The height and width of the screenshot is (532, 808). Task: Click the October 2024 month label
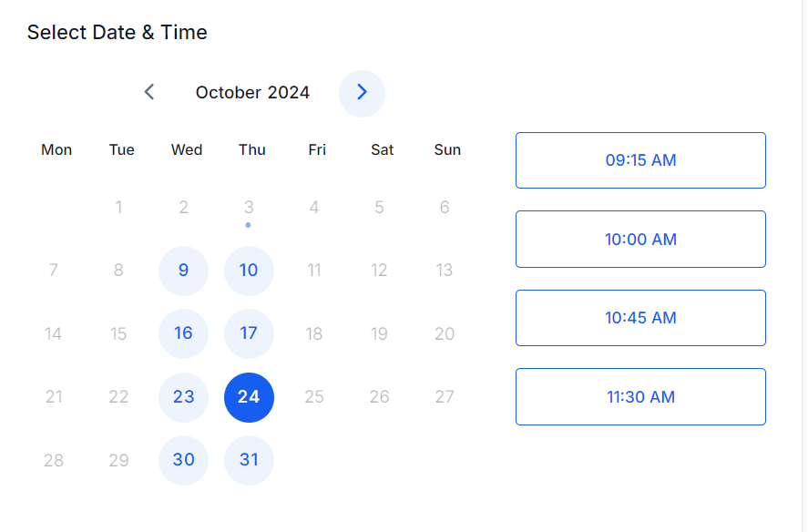pyautogui.click(x=252, y=93)
